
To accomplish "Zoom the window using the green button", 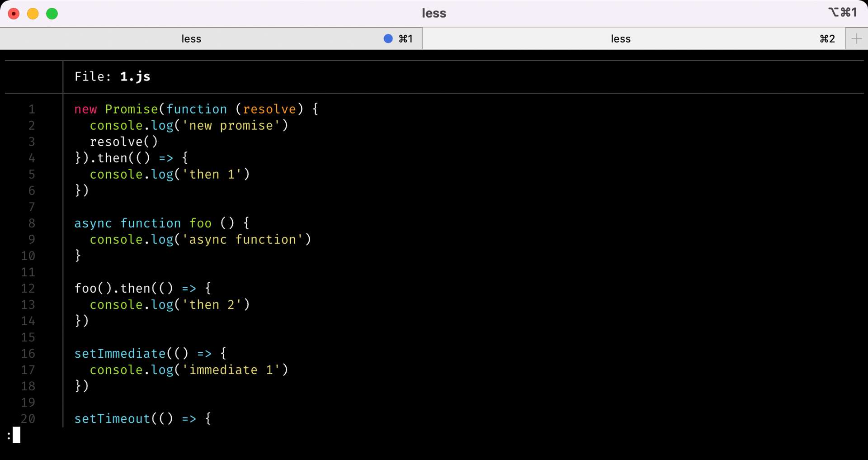I will [x=52, y=14].
